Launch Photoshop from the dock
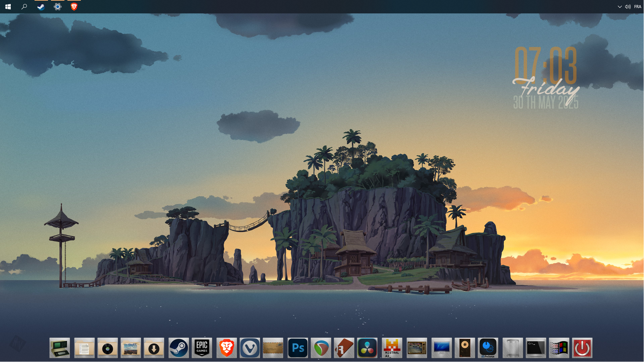This screenshot has height=362, width=644. 298,348
